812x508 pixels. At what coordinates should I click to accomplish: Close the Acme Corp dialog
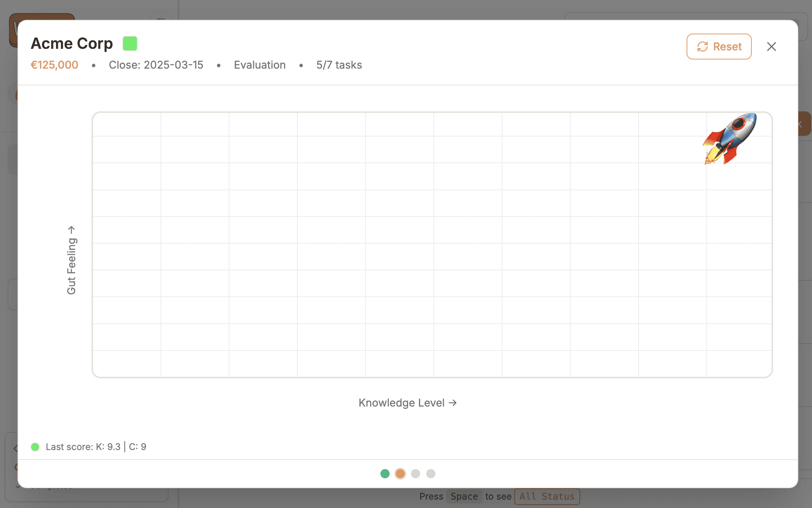point(771,47)
